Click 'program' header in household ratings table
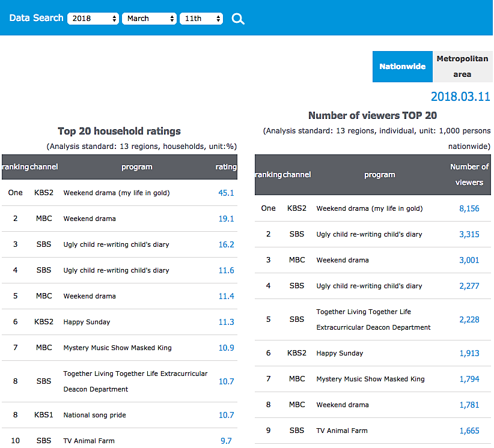494x448 pixels. pyautogui.click(x=137, y=167)
